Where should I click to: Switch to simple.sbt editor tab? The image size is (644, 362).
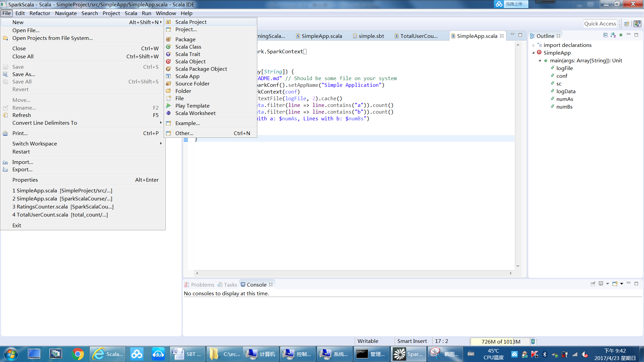coord(368,36)
